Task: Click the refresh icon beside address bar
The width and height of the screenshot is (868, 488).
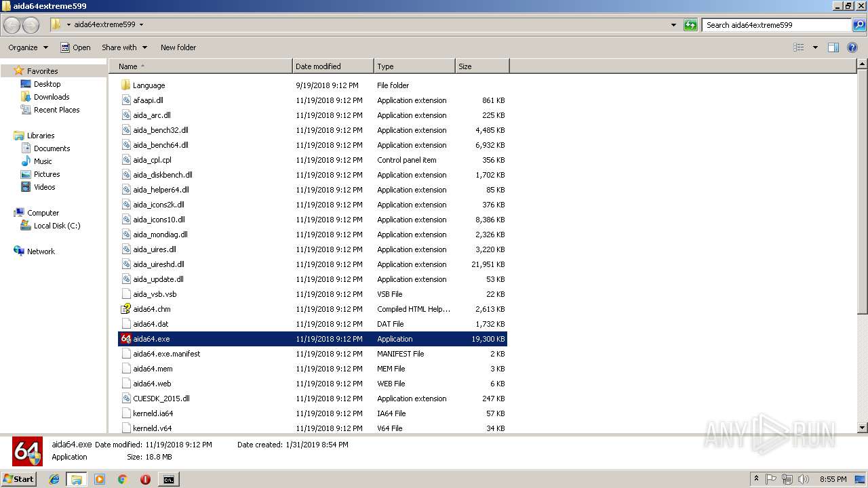Action: [690, 25]
